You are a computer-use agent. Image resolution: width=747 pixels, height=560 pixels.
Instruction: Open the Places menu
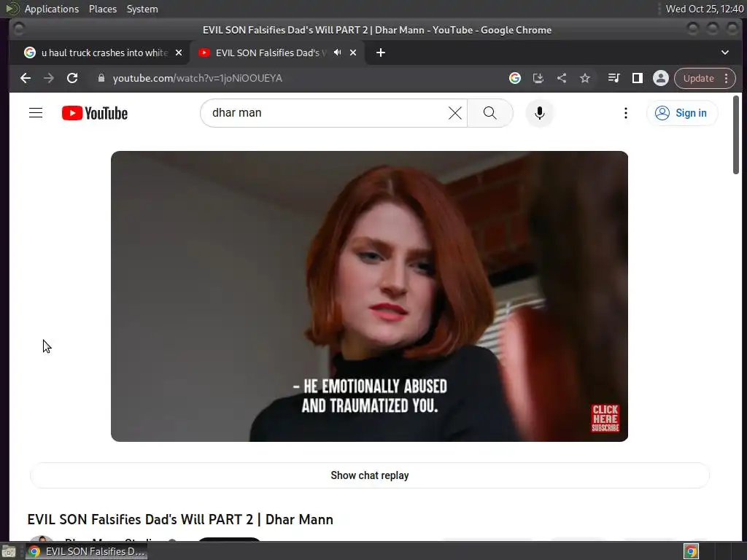click(x=102, y=9)
